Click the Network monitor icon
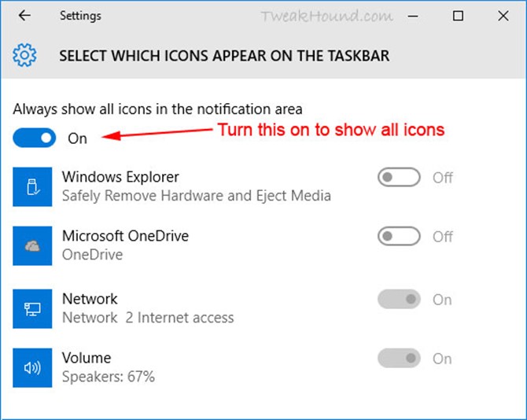 (x=32, y=308)
